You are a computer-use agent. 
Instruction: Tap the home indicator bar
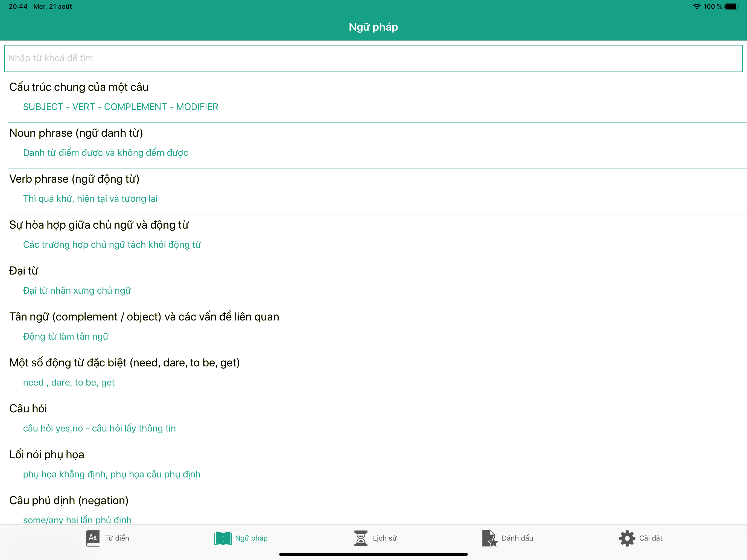tap(373, 554)
